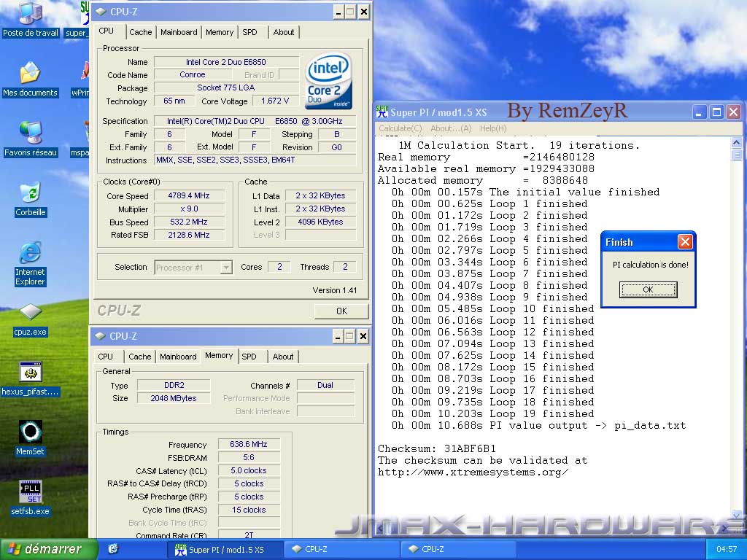Launch Internet Explorer from the desktop
The height and width of the screenshot is (560, 747).
pos(30,263)
